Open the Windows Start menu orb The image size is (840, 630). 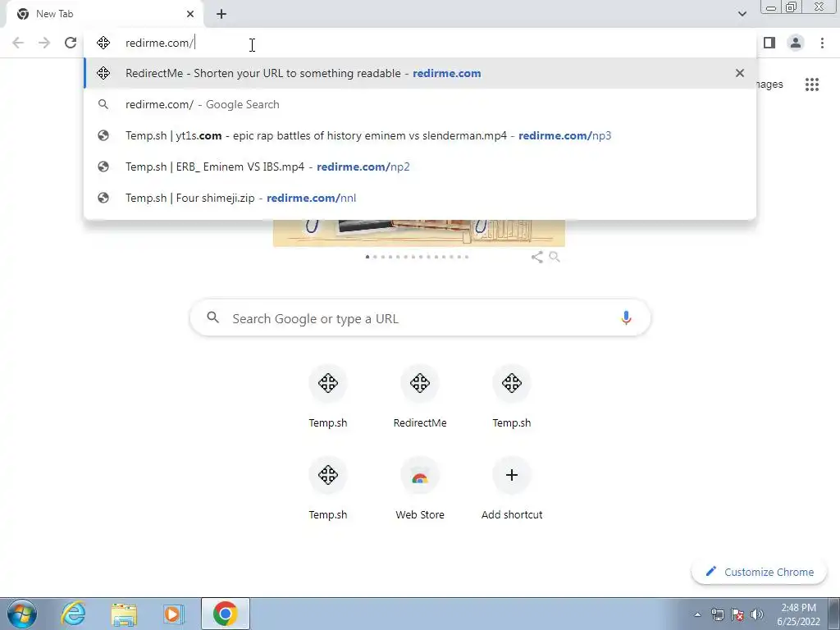tap(22, 614)
